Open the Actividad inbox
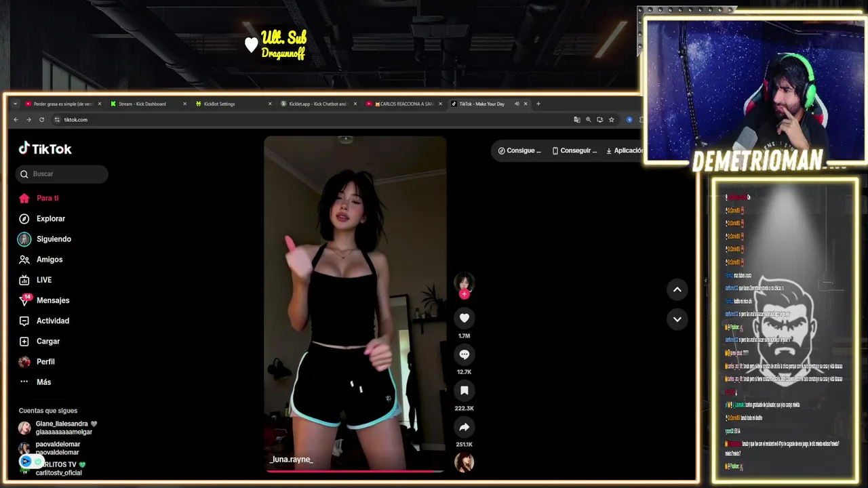 (x=44, y=321)
